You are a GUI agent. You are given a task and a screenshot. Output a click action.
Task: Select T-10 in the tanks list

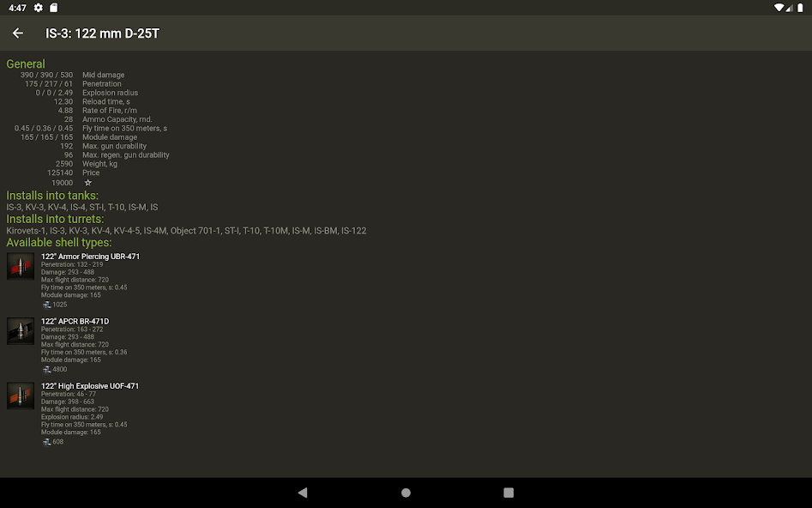click(x=116, y=207)
